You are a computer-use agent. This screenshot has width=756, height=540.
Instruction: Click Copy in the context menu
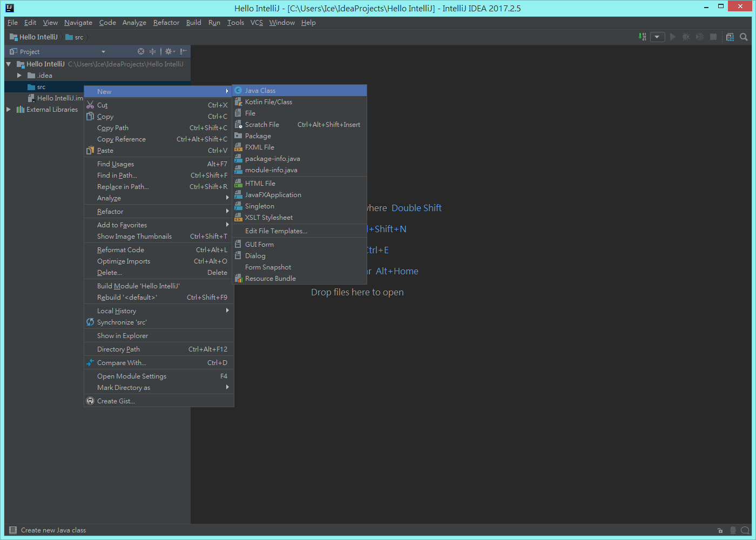click(159, 116)
